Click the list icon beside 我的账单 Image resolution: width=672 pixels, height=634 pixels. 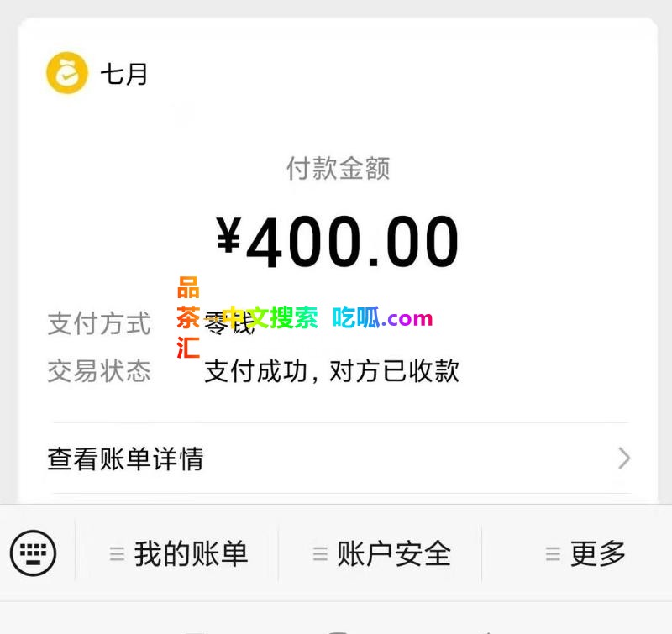118,554
